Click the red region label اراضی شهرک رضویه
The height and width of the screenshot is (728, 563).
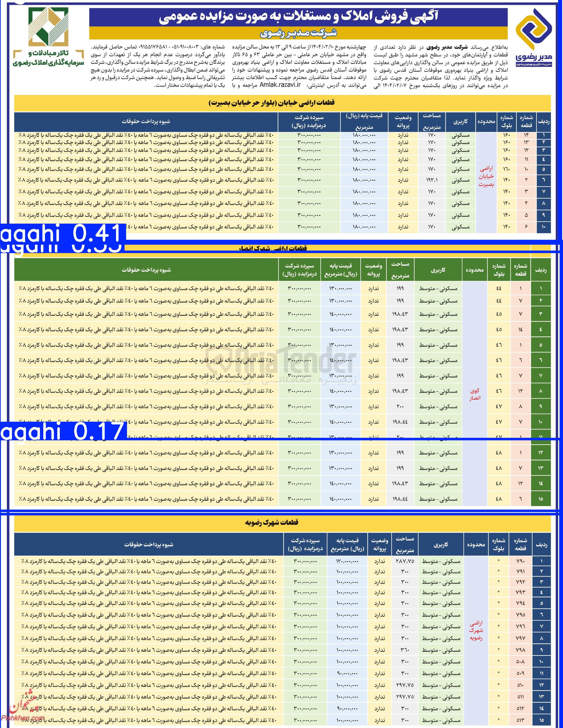(x=476, y=630)
